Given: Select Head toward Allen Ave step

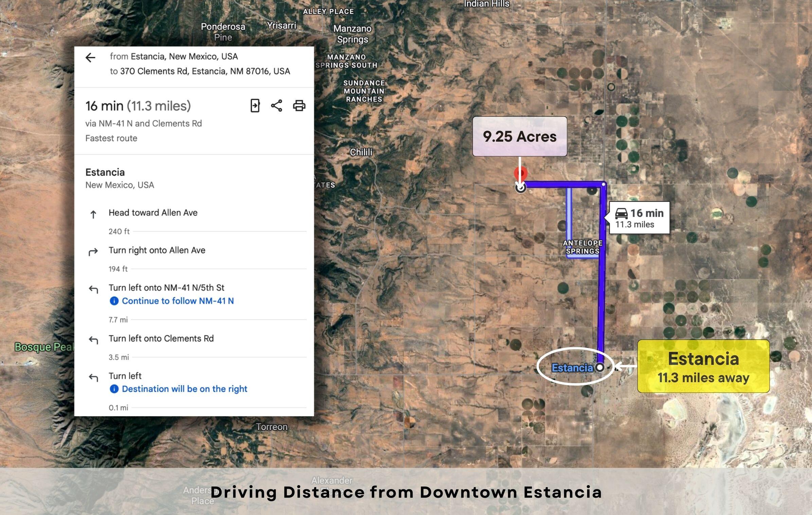Looking at the screenshot, I should (x=153, y=213).
